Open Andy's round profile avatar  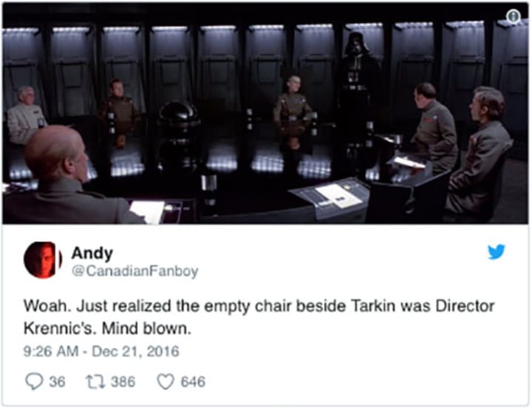click(x=43, y=260)
